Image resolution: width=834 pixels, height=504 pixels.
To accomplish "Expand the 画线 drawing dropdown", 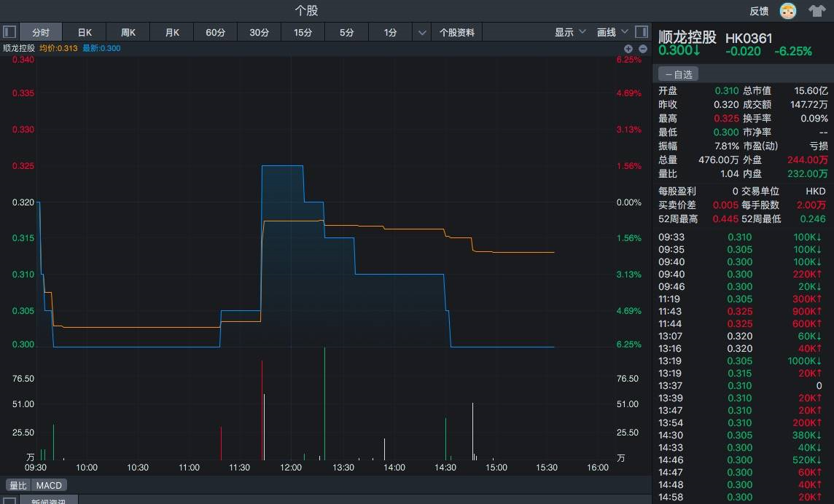I will pos(612,32).
